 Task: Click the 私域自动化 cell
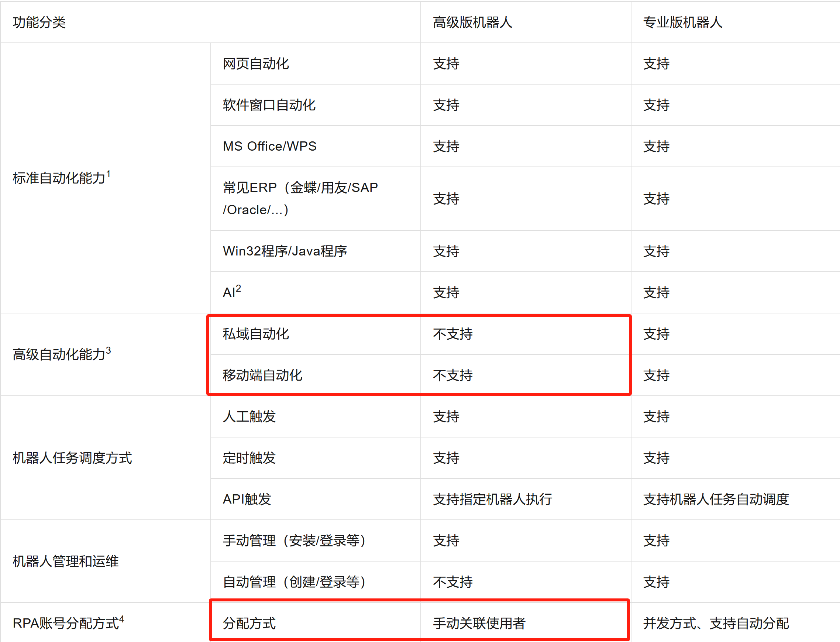[255, 334]
